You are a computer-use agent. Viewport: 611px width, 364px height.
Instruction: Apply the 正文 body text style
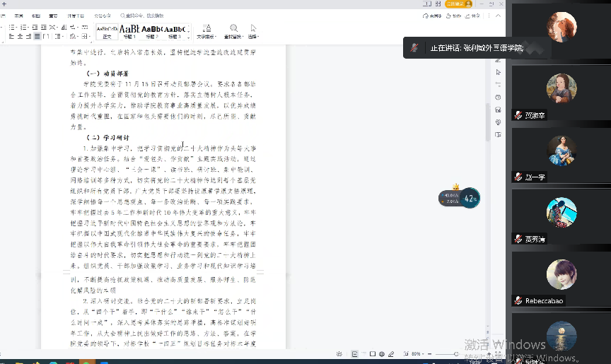pos(107,31)
